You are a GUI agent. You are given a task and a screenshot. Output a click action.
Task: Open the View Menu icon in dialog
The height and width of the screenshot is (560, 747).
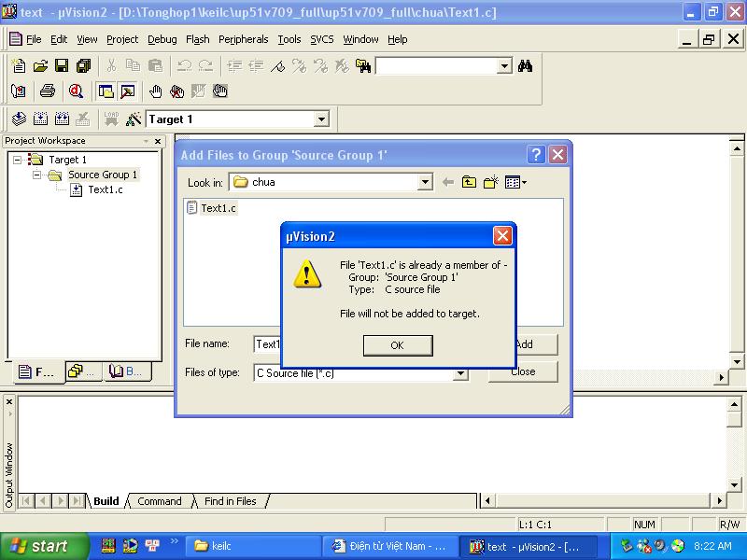coord(515,182)
